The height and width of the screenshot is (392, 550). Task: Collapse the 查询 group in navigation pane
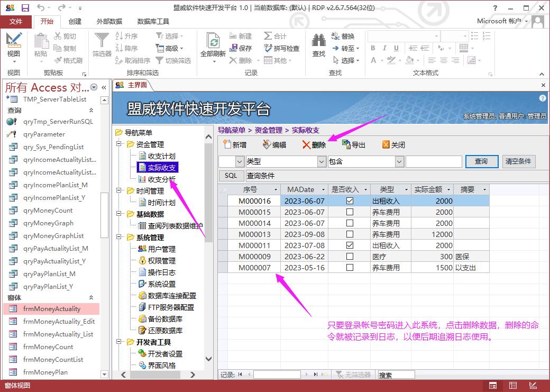click(x=91, y=110)
